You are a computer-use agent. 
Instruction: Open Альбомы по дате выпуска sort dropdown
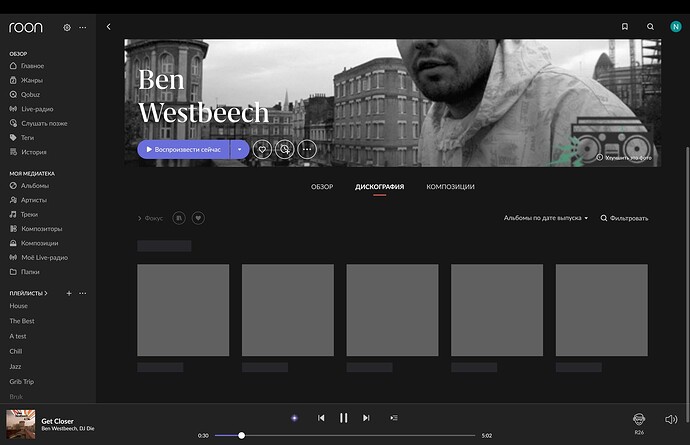point(546,218)
